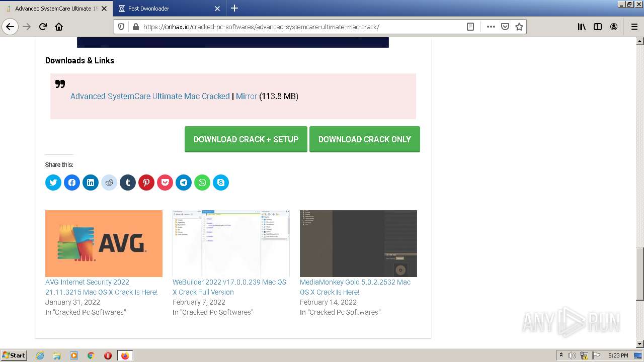Click January 31, 2022 date text

click(72, 302)
